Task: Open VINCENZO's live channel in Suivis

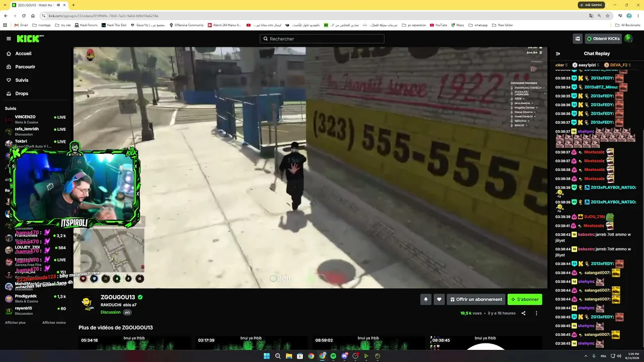Action: pos(35,120)
